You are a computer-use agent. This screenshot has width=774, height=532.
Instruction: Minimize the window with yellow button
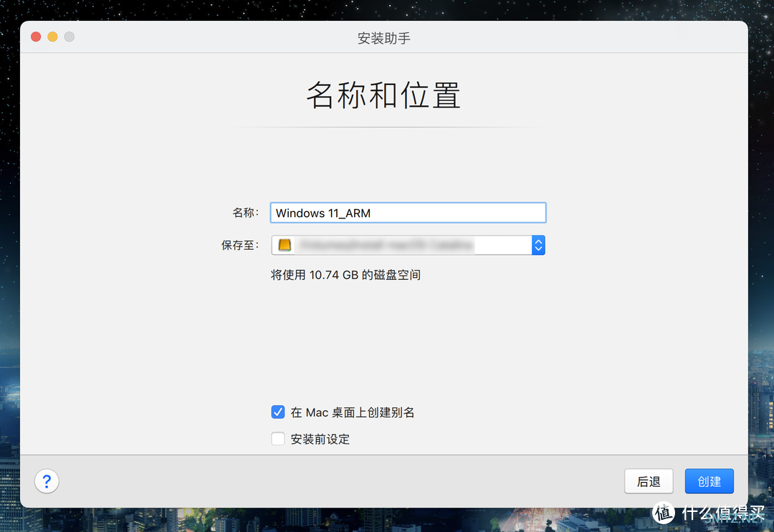pyautogui.click(x=53, y=37)
